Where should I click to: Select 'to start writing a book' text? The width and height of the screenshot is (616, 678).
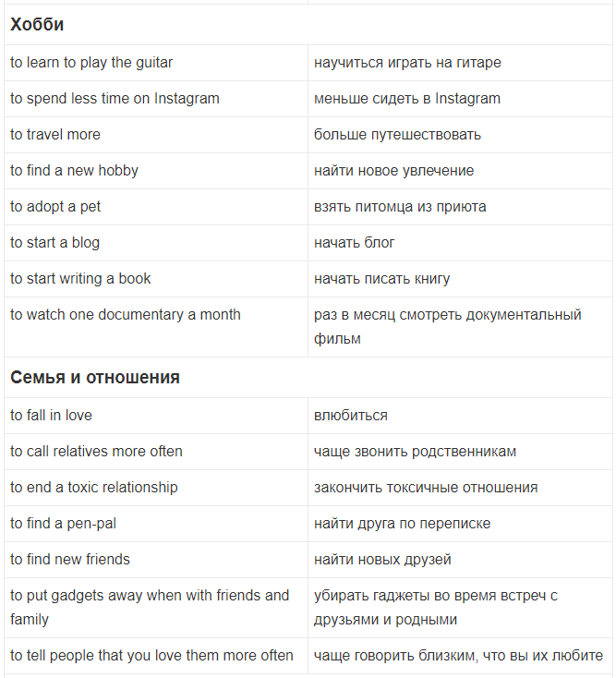pos(80,279)
